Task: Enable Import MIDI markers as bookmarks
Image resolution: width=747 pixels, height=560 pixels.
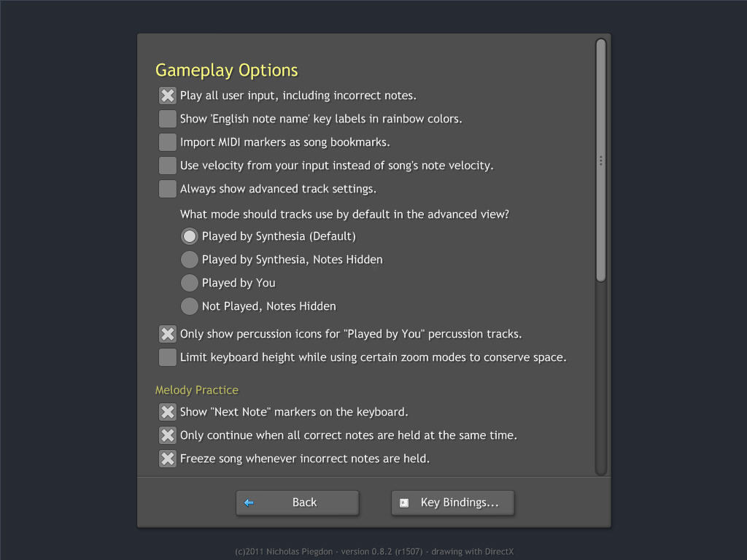Action: click(168, 142)
